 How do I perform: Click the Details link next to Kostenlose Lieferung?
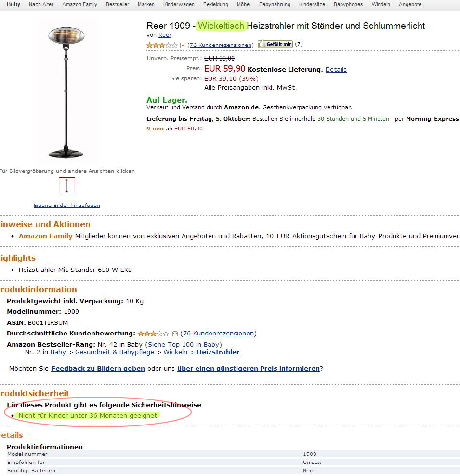click(x=336, y=69)
